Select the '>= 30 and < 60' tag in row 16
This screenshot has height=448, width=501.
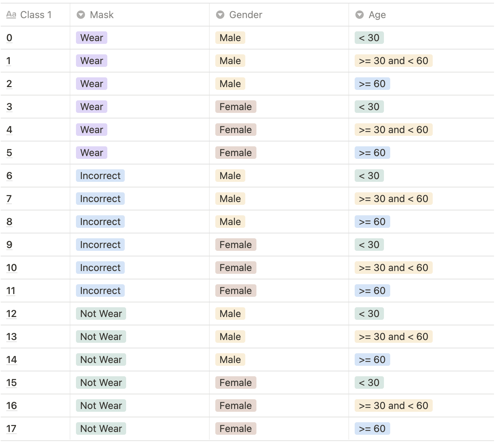pos(393,405)
